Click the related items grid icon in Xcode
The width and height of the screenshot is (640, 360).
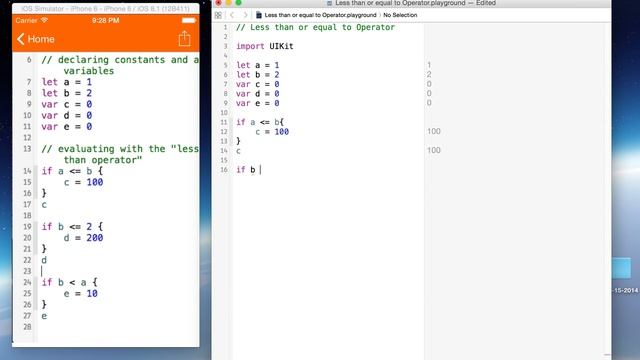click(218, 15)
